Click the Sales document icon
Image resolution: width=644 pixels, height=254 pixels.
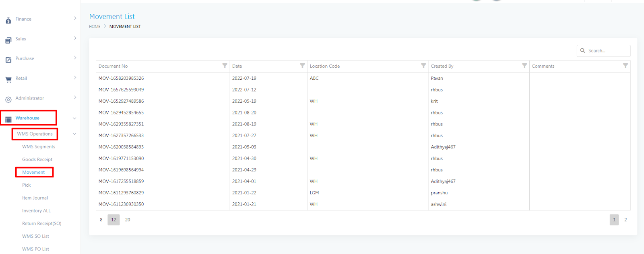click(x=8, y=40)
